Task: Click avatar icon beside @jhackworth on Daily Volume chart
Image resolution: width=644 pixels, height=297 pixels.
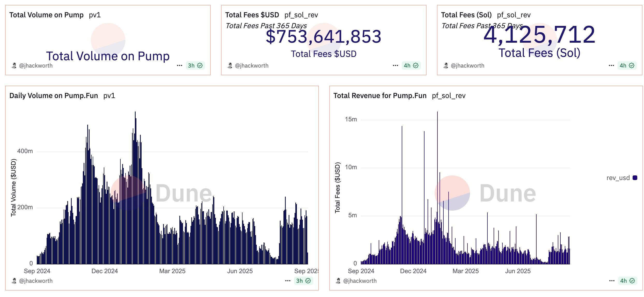Action: 14,281
